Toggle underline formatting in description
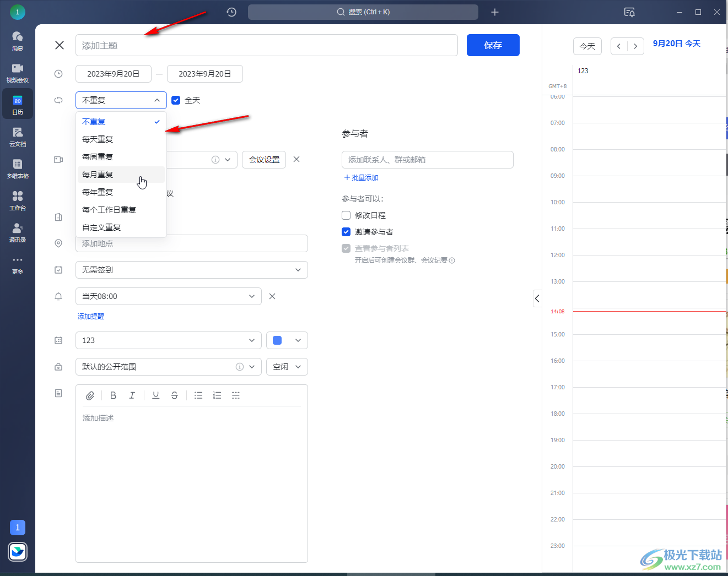Image resolution: width=728 pixels, height=576 pixels. click(156, 395)
